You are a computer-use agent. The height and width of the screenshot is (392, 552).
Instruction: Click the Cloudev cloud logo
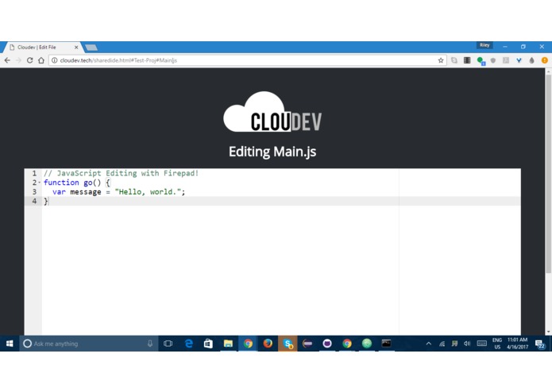[x=272, y=112]
